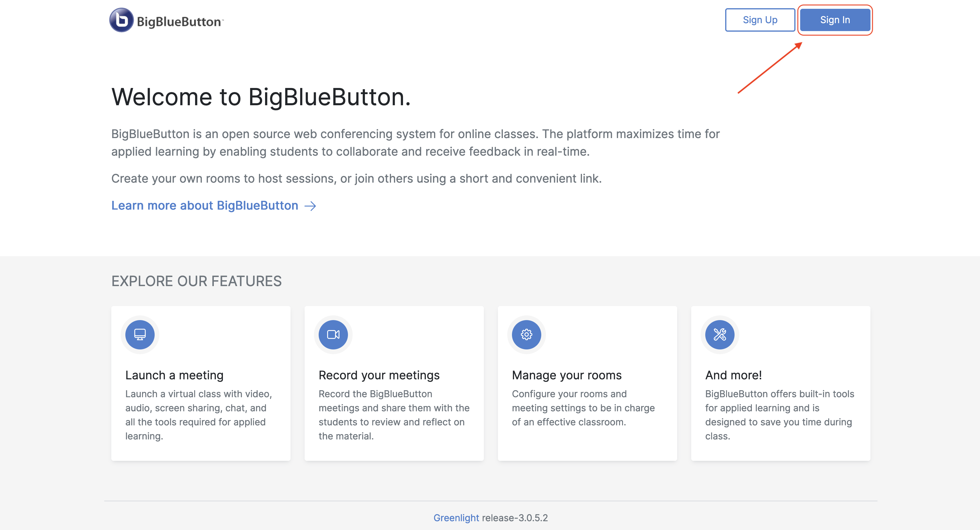Viewport: 980px width, 530px height.
Task: Open Learn more about BigBlueButton
Action: point(205,205)
